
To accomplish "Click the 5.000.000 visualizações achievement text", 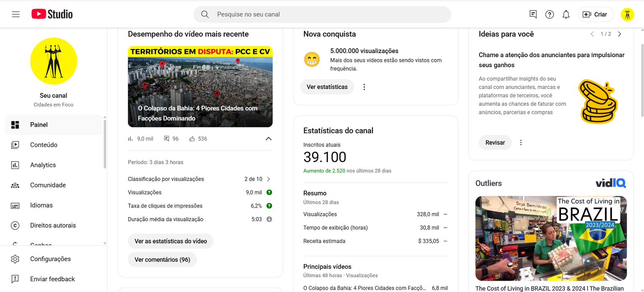I will point(364,51).
